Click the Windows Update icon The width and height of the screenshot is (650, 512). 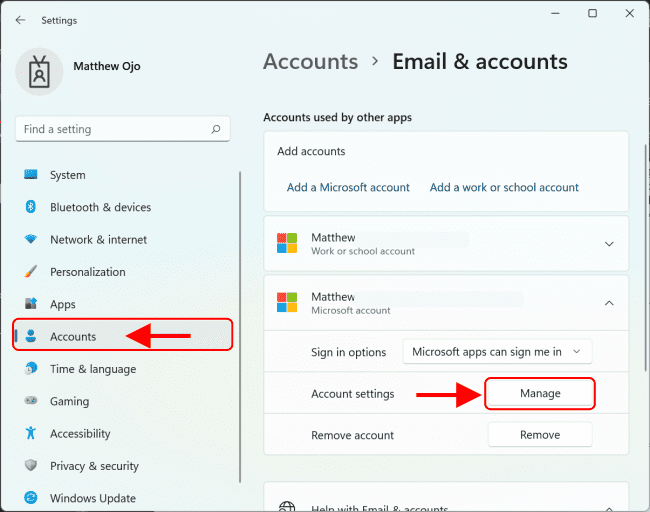coord(31,498)
